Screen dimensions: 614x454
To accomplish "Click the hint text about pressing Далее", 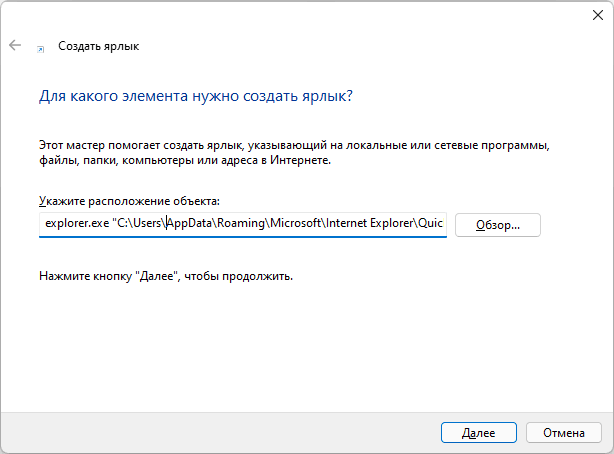I will [x=166, y=276].
